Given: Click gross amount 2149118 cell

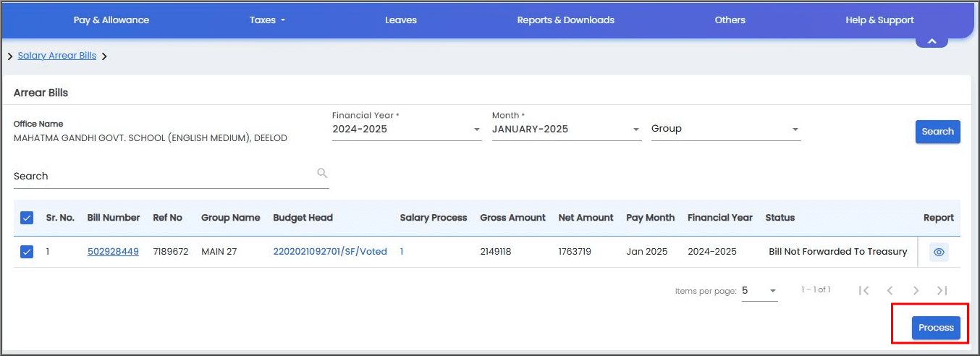Looking at the screenshot, I should point(496,252).
